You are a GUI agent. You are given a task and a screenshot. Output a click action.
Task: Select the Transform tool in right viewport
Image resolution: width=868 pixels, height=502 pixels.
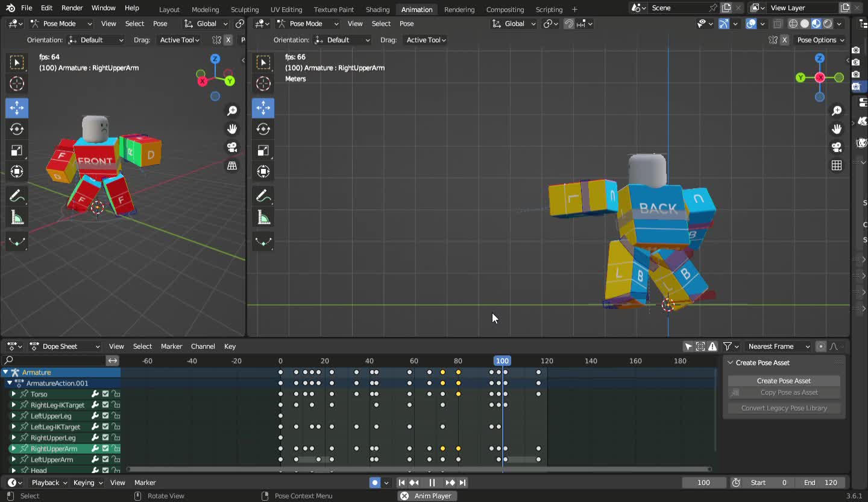coord(263,171)
